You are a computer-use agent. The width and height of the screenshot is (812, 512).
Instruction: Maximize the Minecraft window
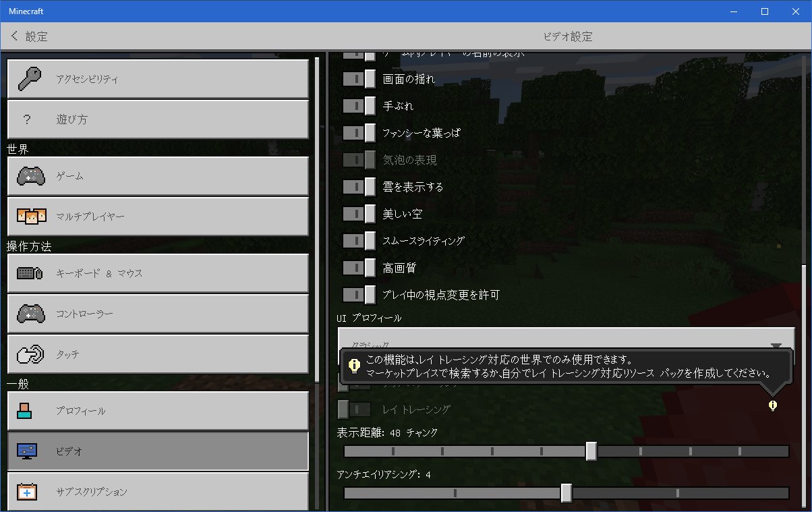(x=765, y=11)
